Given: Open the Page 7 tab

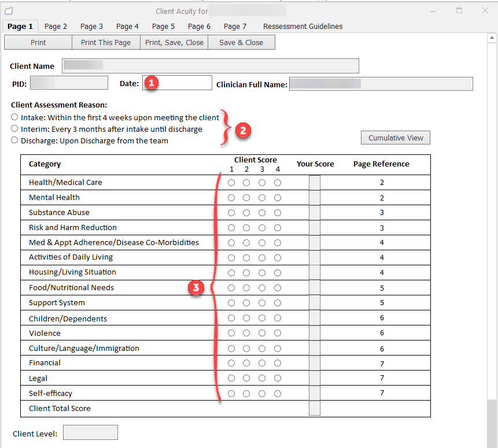Looking at the screenshot, I should [235, 26].
